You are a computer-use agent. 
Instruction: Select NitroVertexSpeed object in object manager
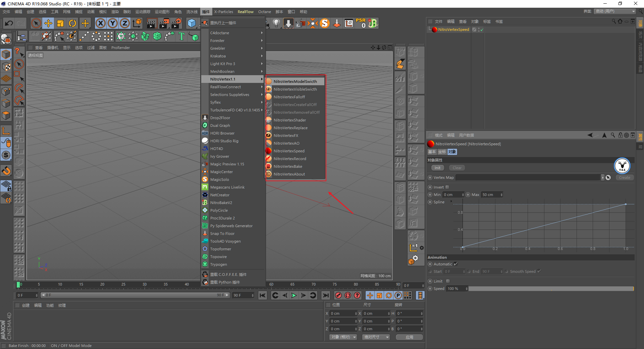click(x=453, y=30)
